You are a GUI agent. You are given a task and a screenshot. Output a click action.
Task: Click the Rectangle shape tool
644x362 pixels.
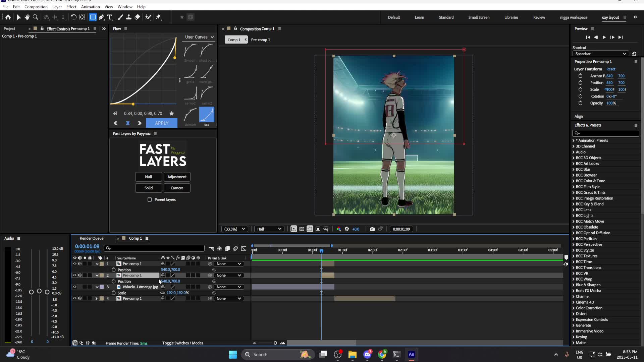(x=93, y=17)
